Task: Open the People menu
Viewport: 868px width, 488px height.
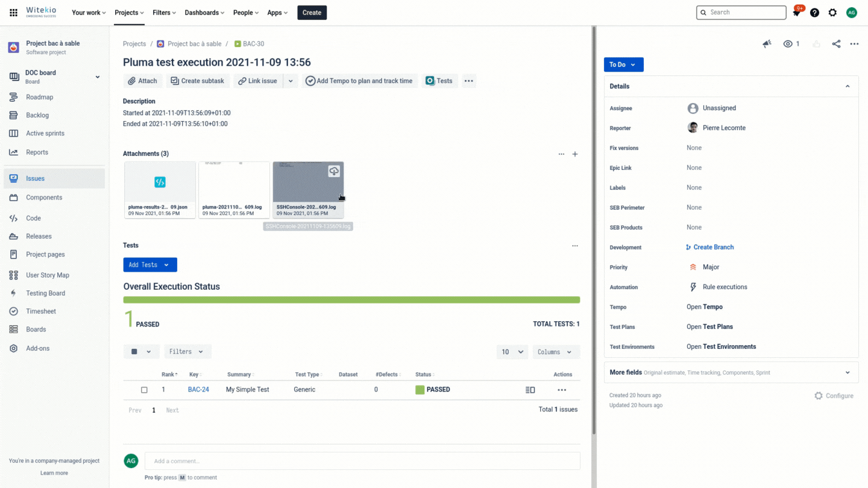Action: point(246,13)
